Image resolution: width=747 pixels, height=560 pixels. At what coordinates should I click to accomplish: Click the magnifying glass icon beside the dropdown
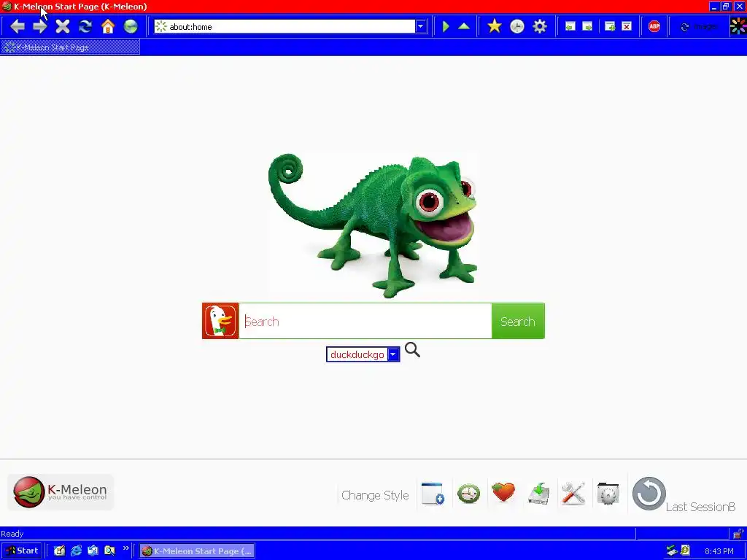(x=413, y=350)
